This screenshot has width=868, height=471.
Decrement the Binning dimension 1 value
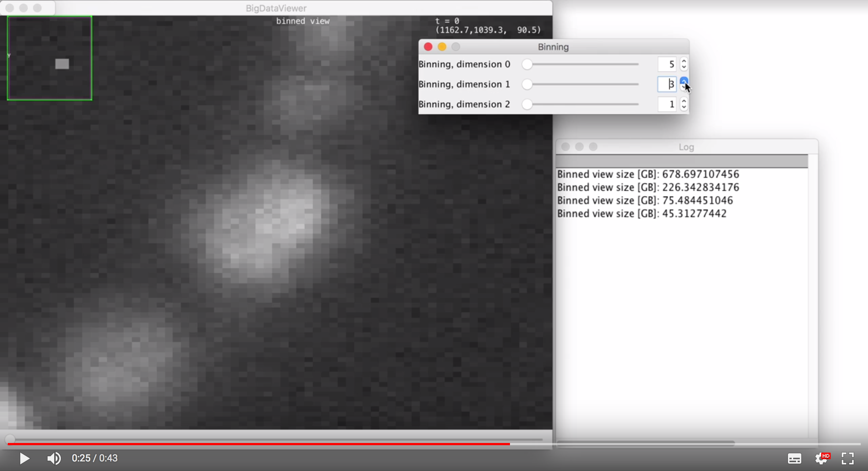click(684, 87)
